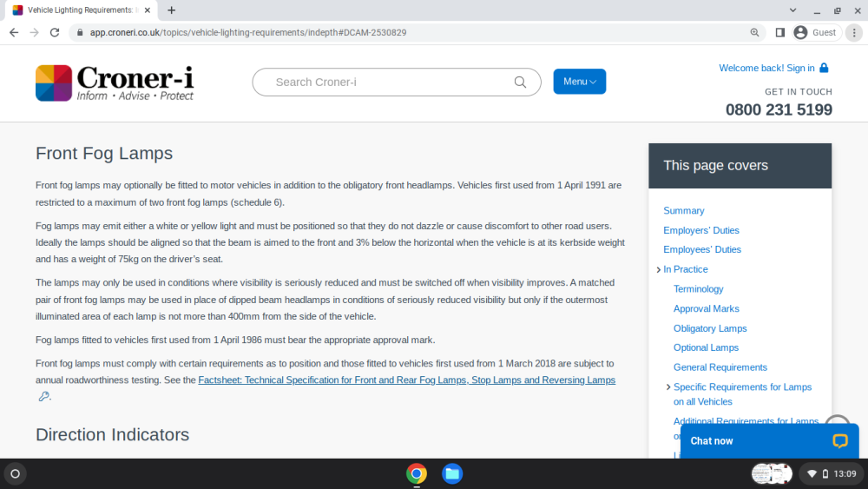
Task: Open the blue Menu dropdown
Action: (579, 82)
